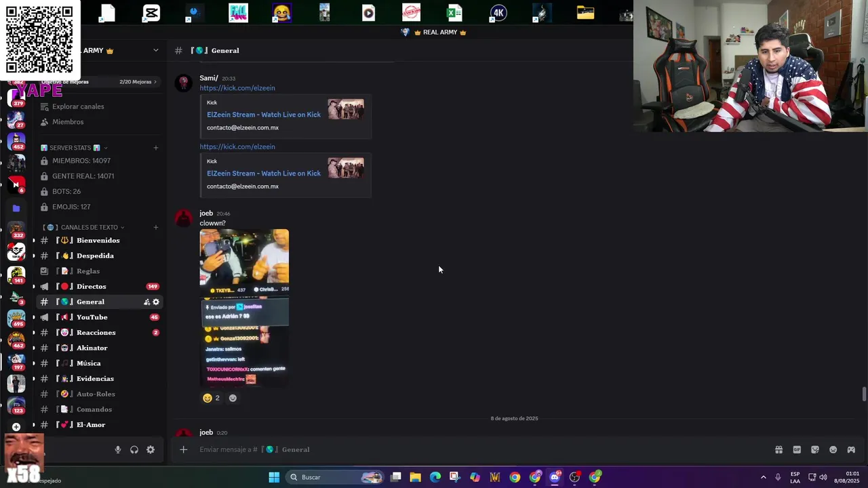The image size is (868, 488).
Task: Open the GIF picker
Action: pyautogui.click(x=797, y=449)
